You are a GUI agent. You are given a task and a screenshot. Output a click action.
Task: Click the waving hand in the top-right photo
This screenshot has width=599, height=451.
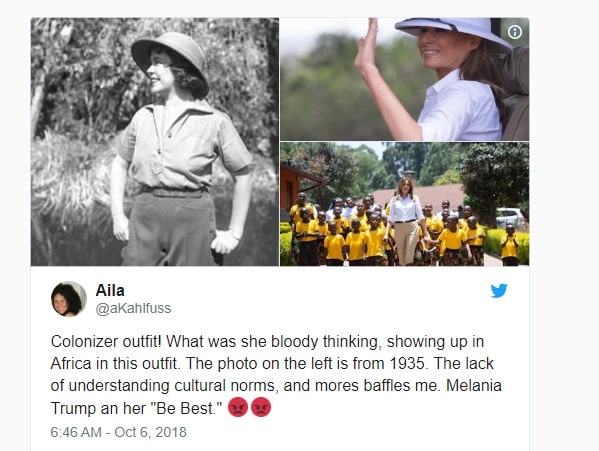[x=366, y=46]
